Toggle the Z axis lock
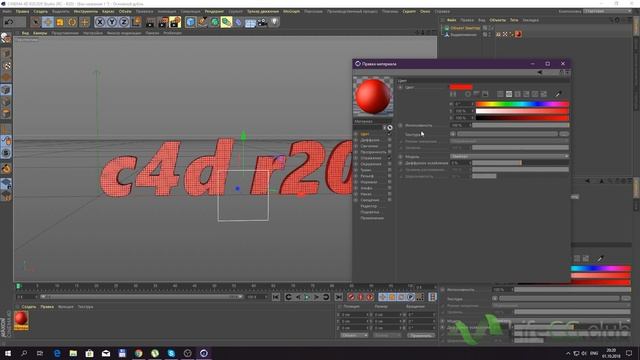The height and width of the screenshot is (360, 640). click(124, 22)
